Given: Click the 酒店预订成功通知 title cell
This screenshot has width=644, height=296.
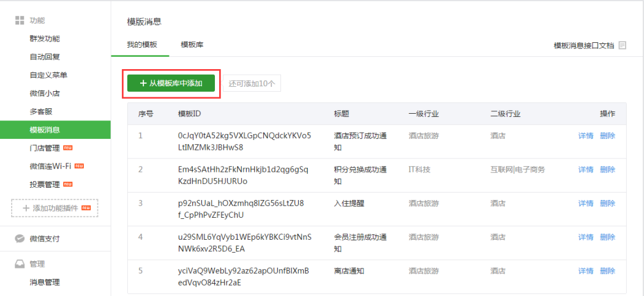Looking at the screenshot, I should click(x=361, y=142).
